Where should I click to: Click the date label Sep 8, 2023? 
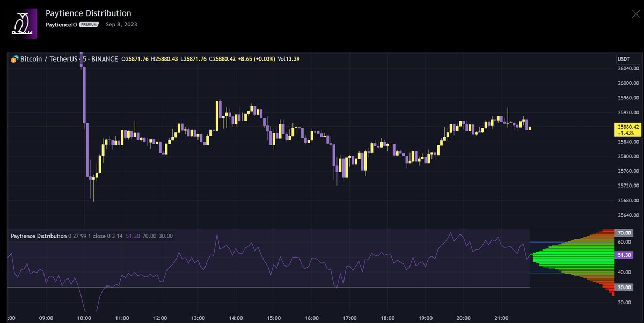point(121,24)
